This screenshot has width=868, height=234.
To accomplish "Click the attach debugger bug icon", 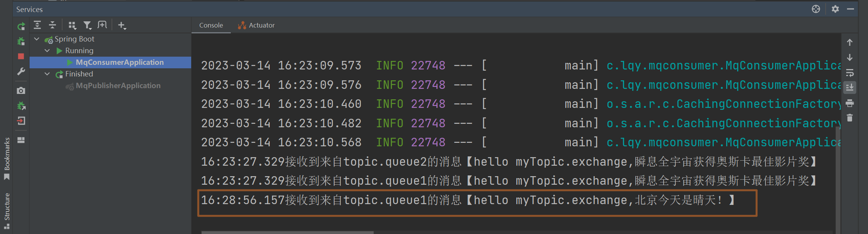I will tap(21, 106).
